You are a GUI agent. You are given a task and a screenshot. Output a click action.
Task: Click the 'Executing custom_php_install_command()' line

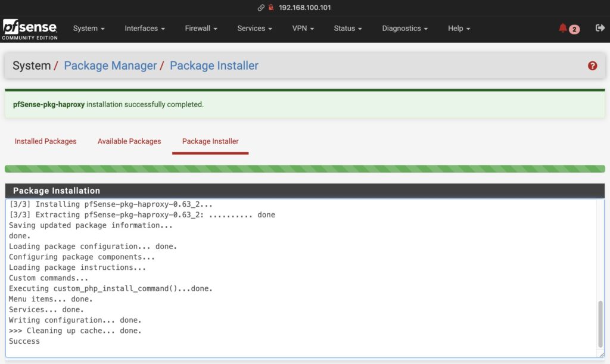click(110, 288)
